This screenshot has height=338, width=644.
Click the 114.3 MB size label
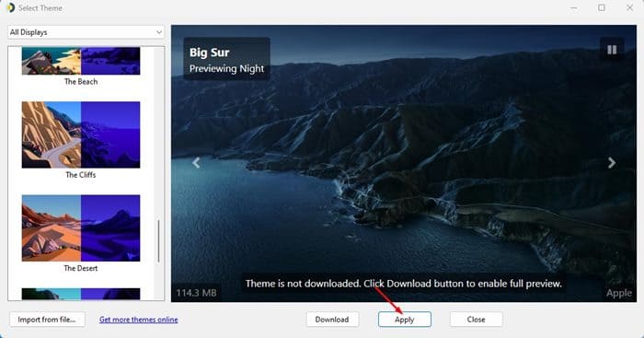196,293
